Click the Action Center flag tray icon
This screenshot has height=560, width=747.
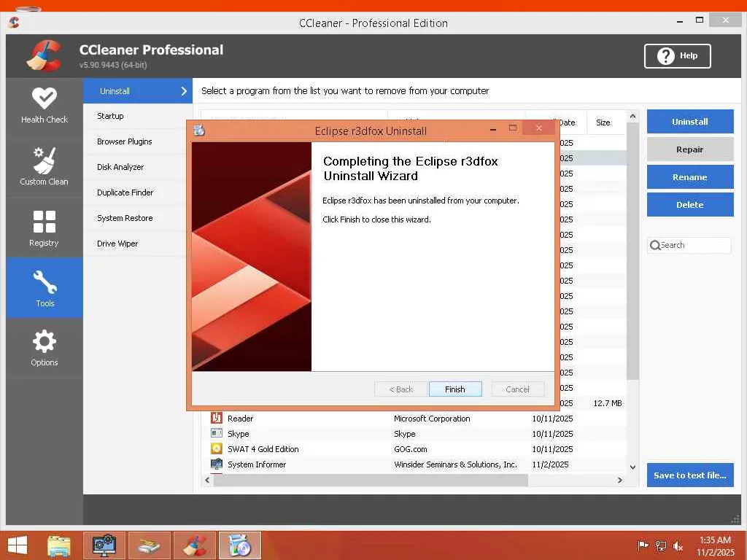pyautogui.click(x=643, y=545)
